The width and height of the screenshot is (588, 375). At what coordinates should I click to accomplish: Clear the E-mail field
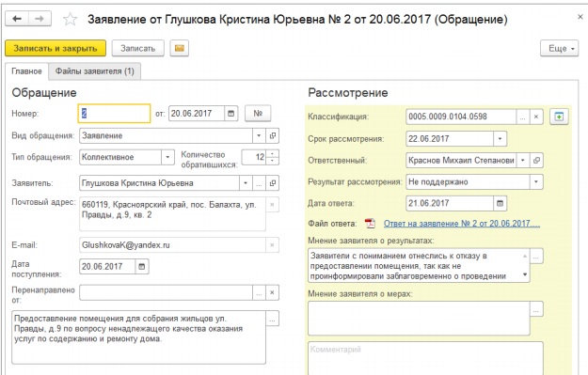click(272, 245)
